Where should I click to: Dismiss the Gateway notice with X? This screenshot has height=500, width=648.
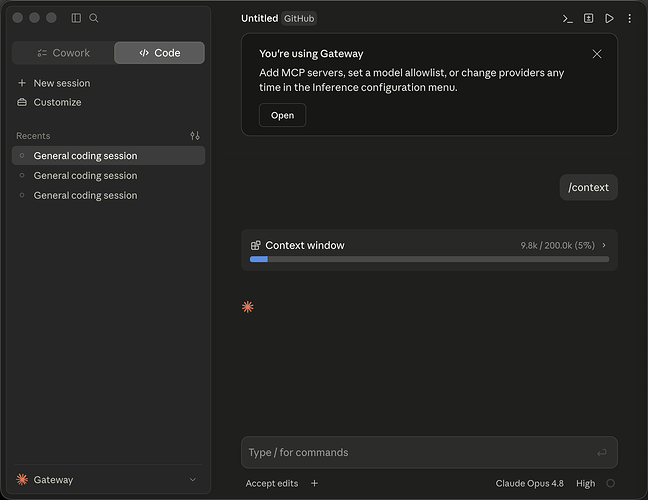[x=597, y=54]
